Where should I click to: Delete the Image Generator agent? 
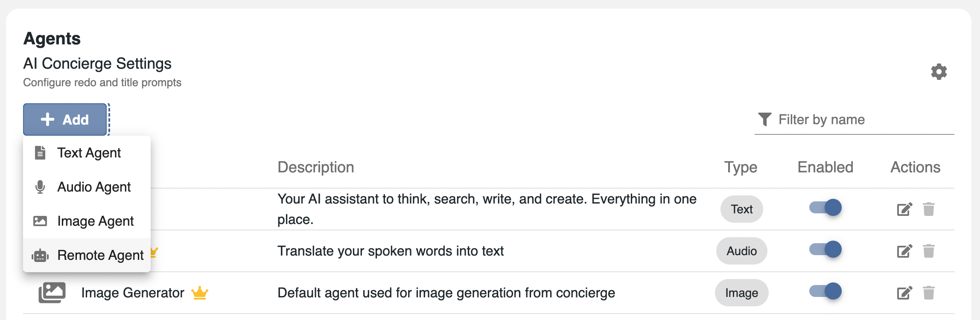[928, 293]
